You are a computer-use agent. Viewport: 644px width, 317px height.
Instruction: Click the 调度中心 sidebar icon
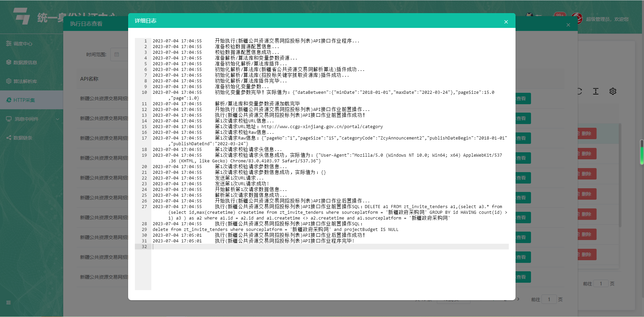(x=9, y=43)
